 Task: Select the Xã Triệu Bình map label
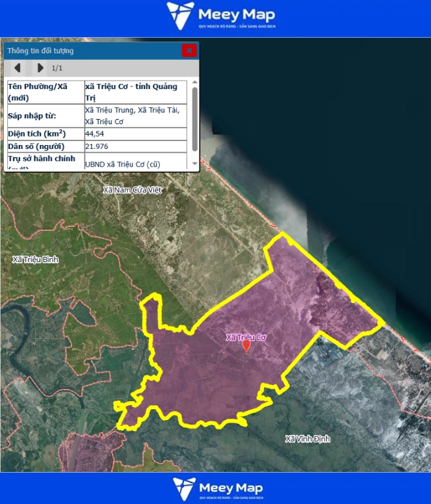point(35,259)
